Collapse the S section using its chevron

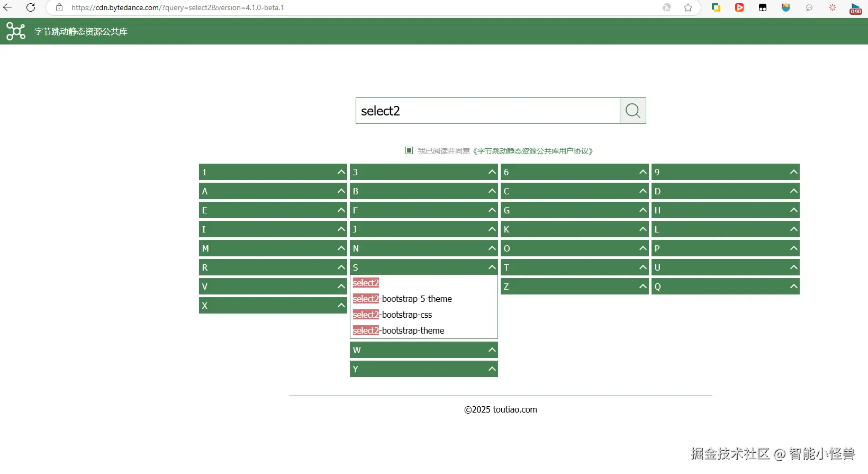point(492,267)
